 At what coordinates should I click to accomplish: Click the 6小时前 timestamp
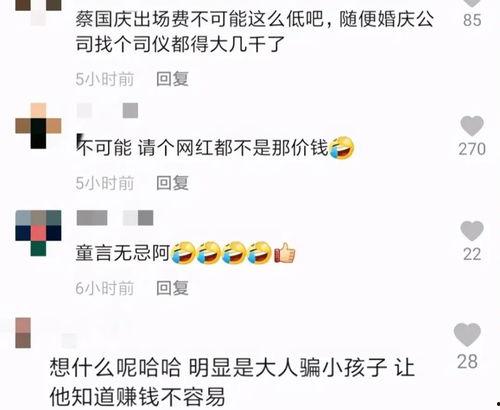pos(105,288)
